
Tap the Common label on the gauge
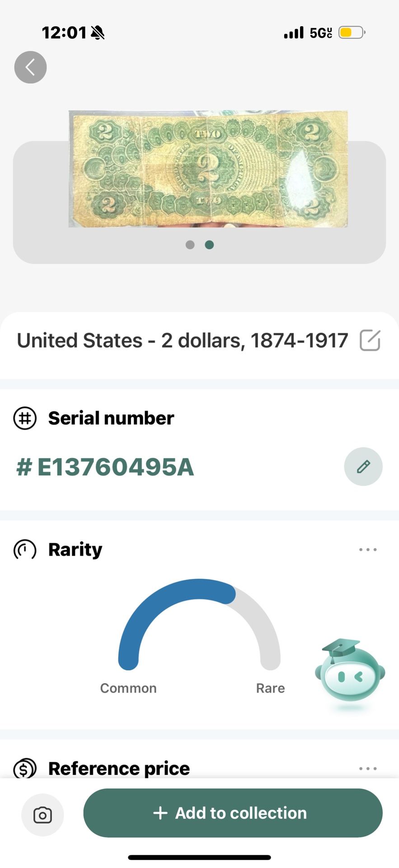128,688
